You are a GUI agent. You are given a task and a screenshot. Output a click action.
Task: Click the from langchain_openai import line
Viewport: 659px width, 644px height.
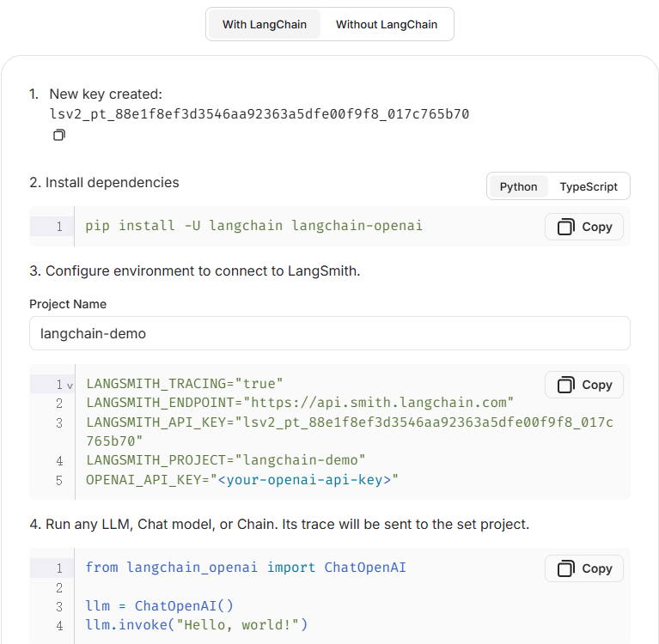[246, 568]
